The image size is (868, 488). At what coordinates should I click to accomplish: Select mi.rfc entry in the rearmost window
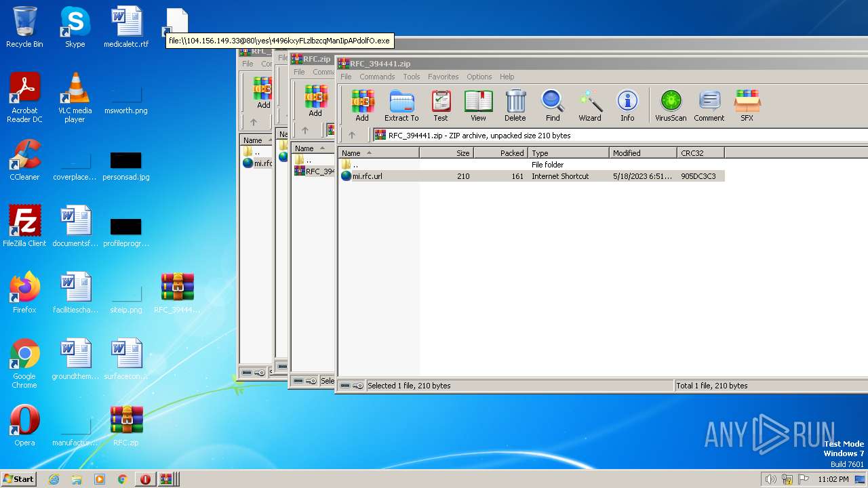coord(258,163)
